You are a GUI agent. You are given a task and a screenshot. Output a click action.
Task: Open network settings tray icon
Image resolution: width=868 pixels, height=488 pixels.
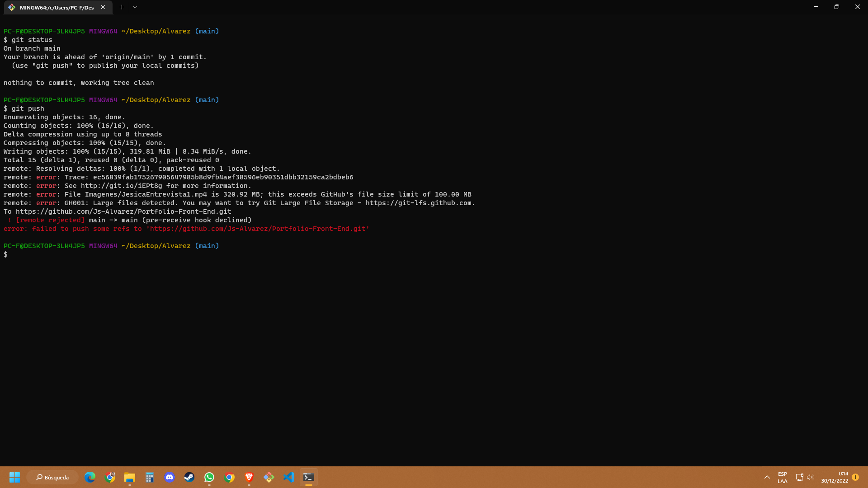click(x=799, y=477)
